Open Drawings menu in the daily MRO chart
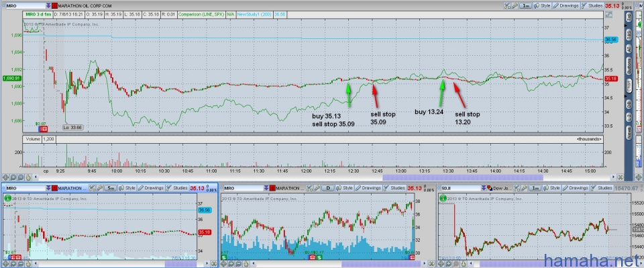644x268 pixels. (x=368, y=188)
